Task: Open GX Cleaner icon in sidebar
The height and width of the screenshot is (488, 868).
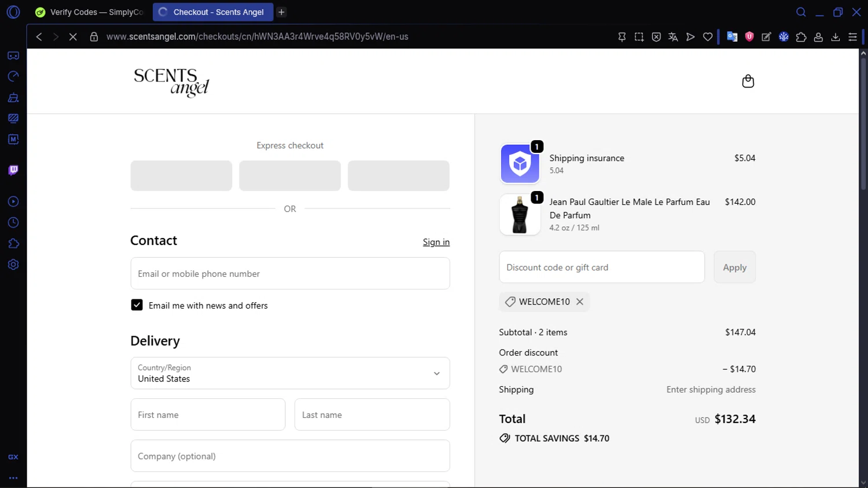Action: point(13,97)
